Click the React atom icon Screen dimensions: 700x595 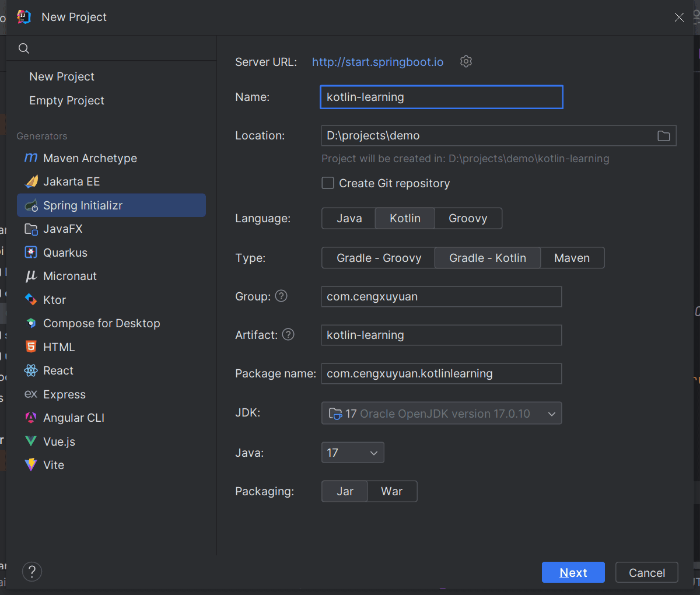31,370
